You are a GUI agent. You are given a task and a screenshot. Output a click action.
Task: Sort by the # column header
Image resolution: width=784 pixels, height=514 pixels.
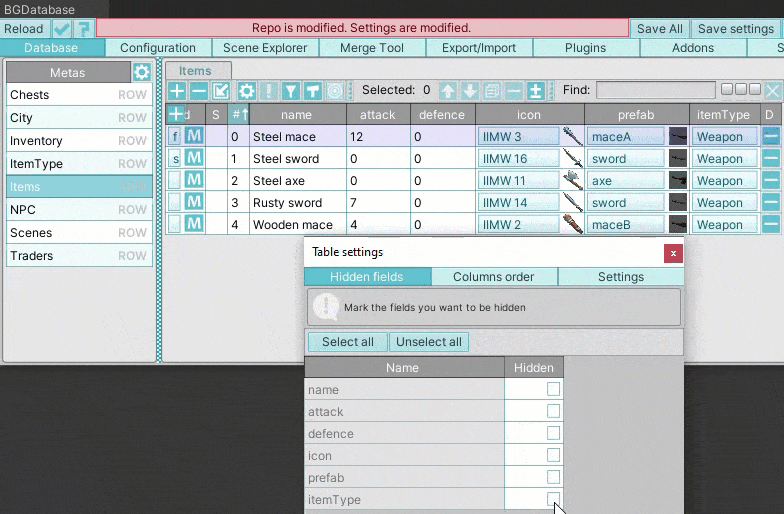coord(238,114)
